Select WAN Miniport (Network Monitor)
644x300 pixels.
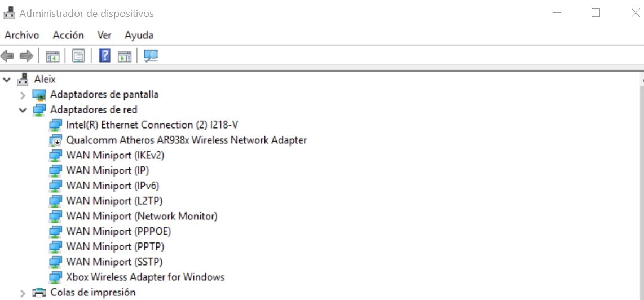142,216
